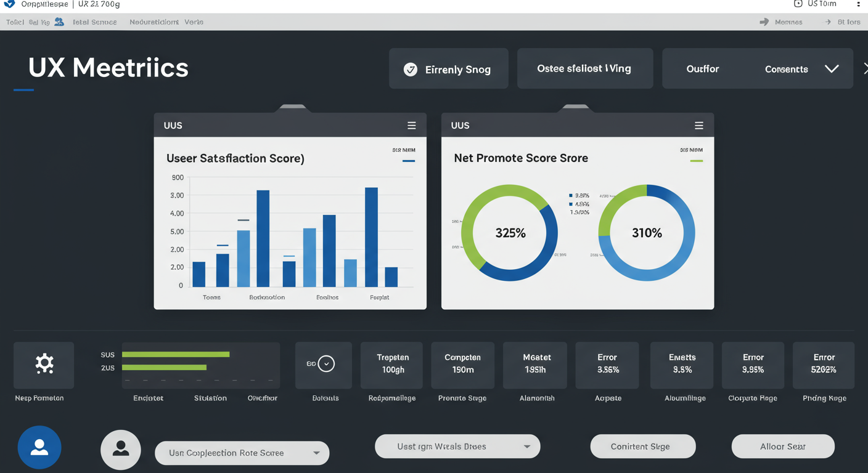Viewport: 868px width, 473px height.
Task: Click the clock check icon tile
Action: pos(325,365)
